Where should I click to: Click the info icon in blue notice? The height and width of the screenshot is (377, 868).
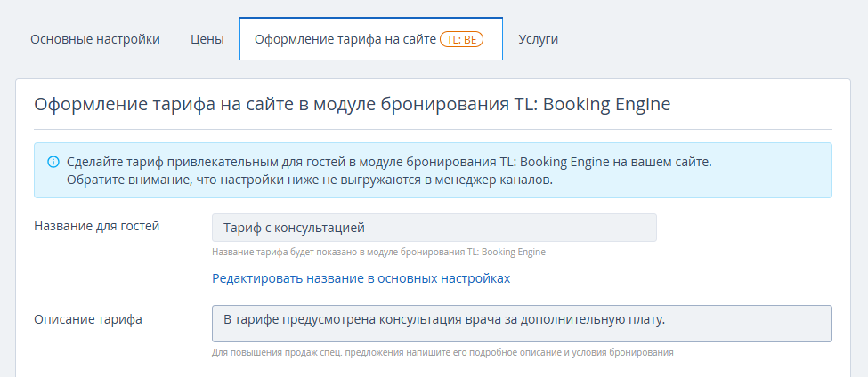(53, 162)
